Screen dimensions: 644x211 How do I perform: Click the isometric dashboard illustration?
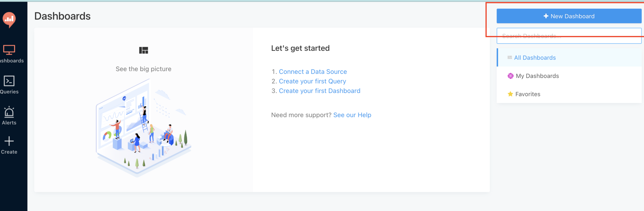coord(143,129)
